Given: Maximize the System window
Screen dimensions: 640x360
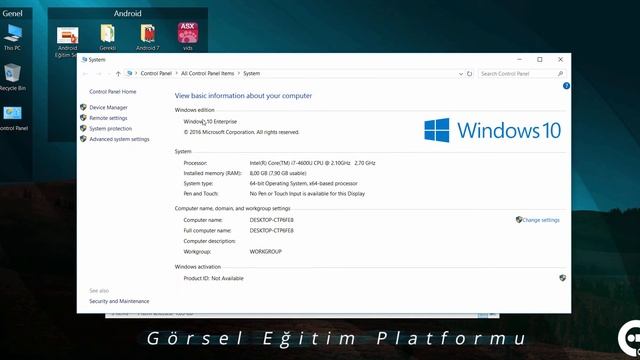Looking at the screenshot, I should (x=540, y=60).
